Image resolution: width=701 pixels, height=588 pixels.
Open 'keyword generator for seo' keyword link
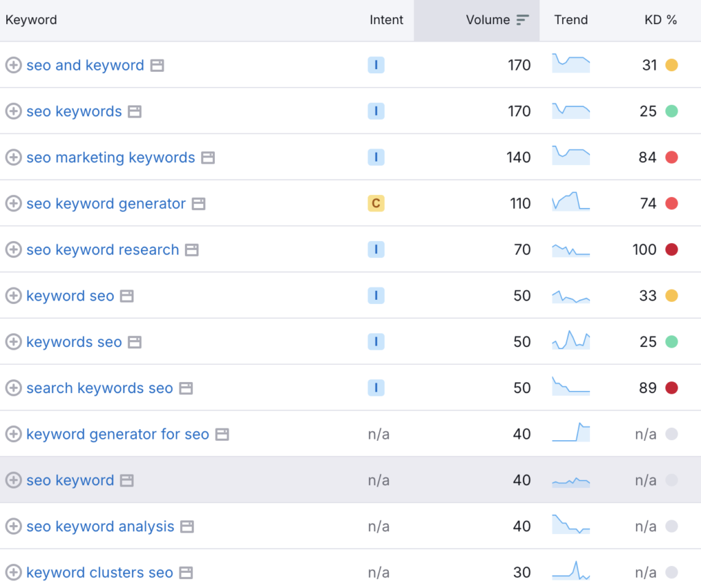(118, 434)
